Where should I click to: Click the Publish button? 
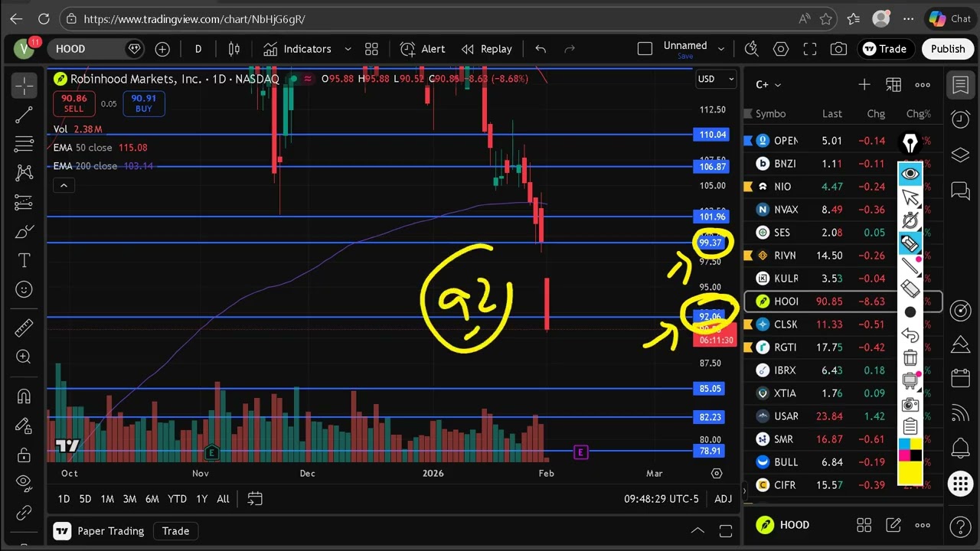tap(948, 49)
